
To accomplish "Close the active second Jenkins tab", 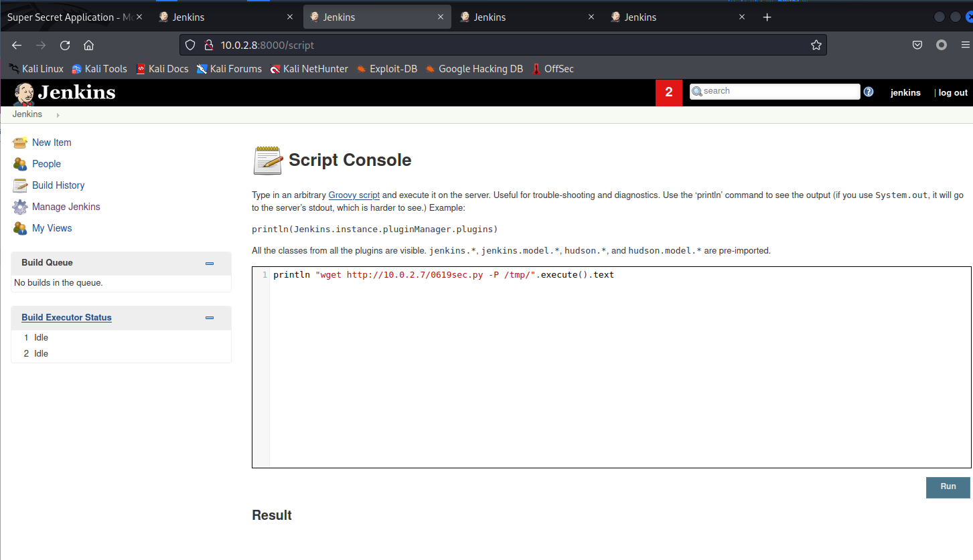I will (441, 17).
